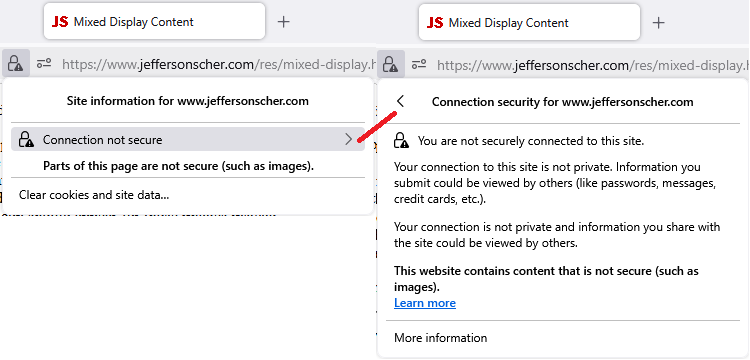Viewport: 750px width, 360px height.
Task: Click 'information you share with the site' paragraph
Action: click(x=557, y=235)
